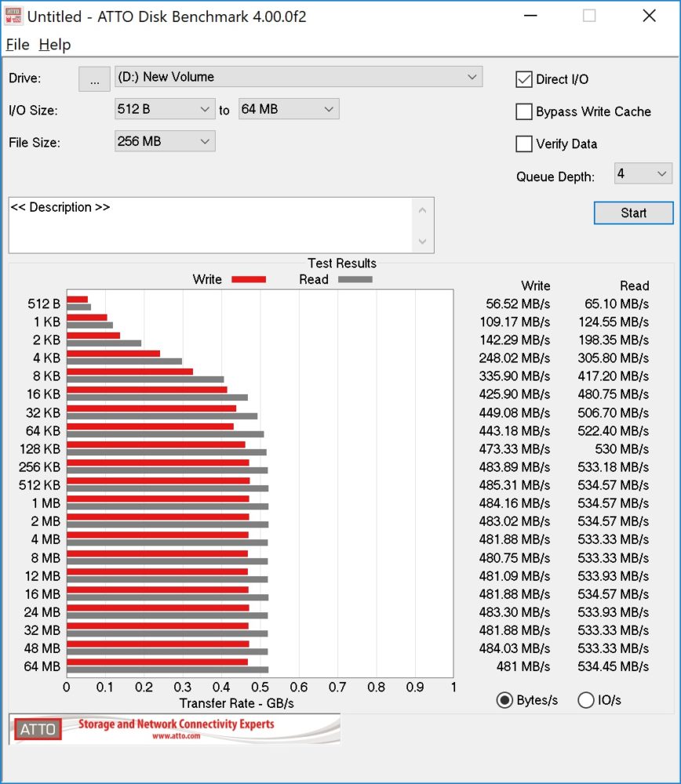Open the File menu

(x=17, y=45)
